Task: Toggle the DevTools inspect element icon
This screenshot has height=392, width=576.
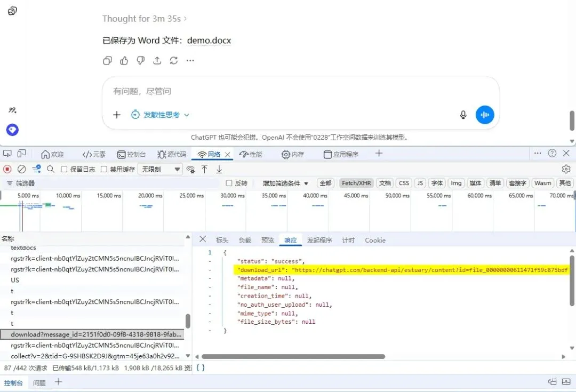Action: point(7,154)
